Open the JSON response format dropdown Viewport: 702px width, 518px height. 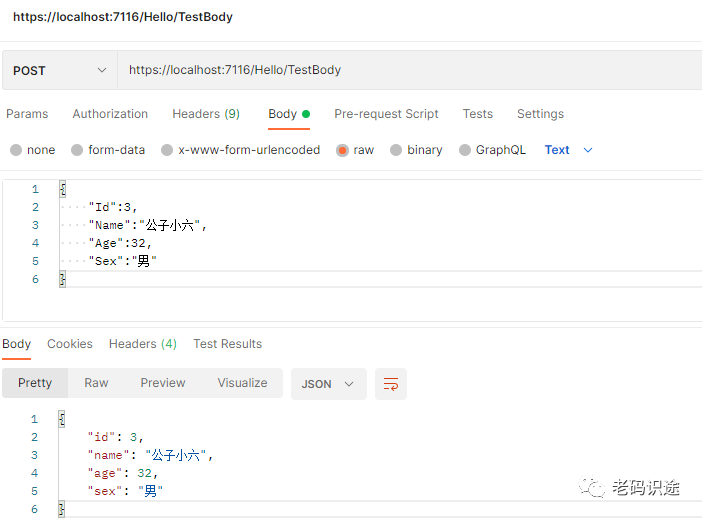click(x=328, y=384)
